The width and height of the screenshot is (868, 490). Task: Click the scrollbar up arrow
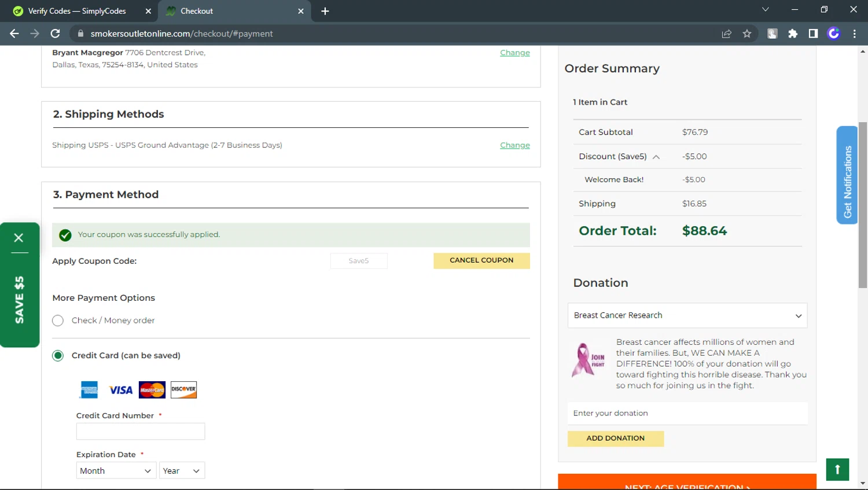pos(863,51)
